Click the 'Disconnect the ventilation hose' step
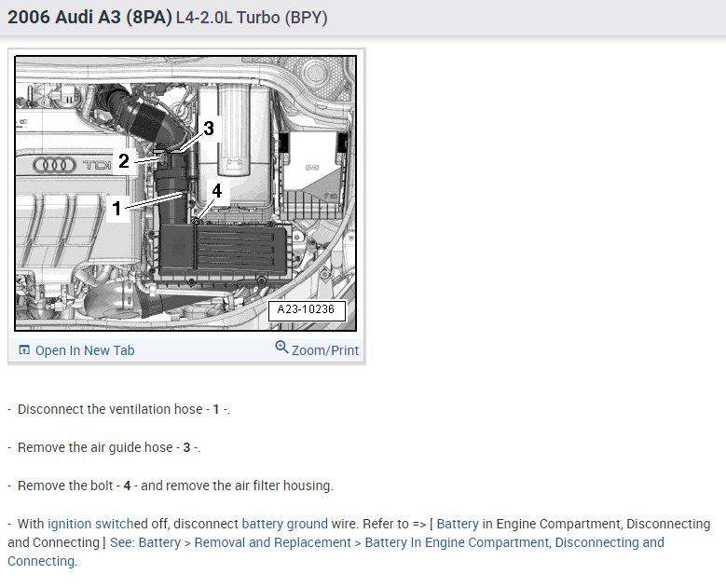 pos(119,409)
